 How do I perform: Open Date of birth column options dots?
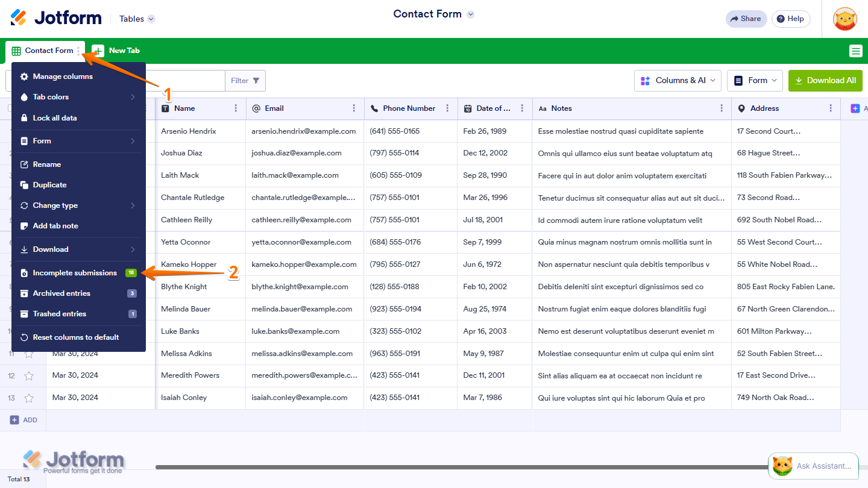(522, 108)
